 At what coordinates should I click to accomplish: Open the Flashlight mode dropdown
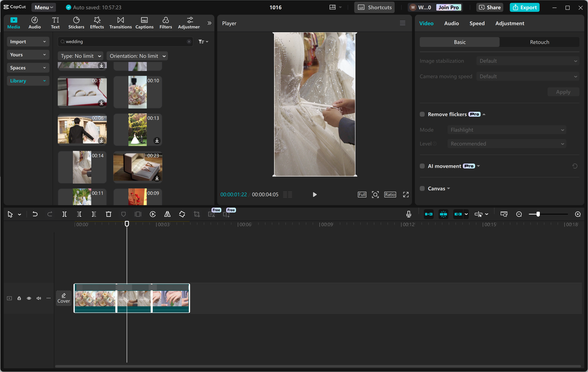click(507, 130)
